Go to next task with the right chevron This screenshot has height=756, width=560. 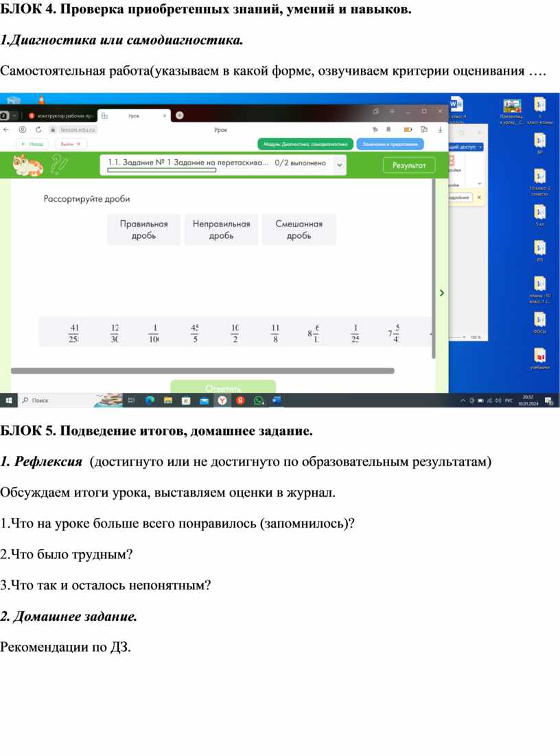pos(442,293)
